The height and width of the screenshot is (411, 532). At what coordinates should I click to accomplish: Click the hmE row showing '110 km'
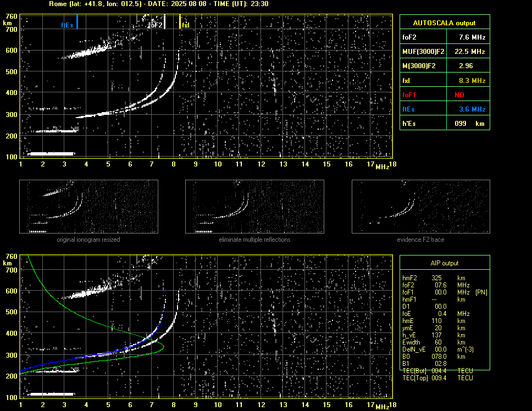(x=434, y=321)
